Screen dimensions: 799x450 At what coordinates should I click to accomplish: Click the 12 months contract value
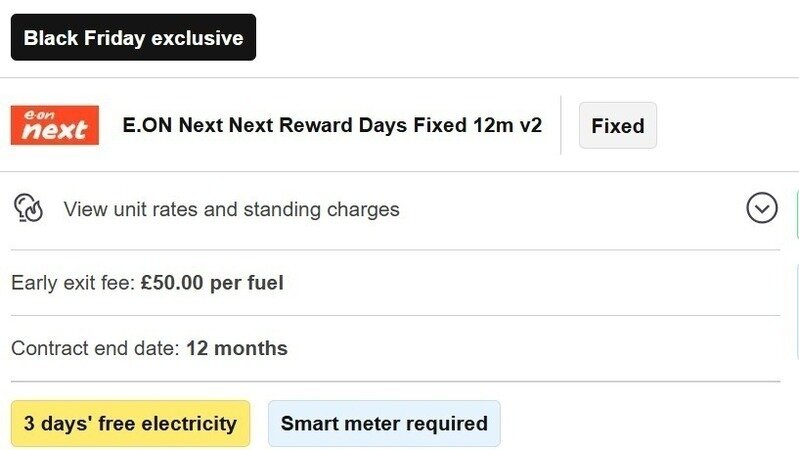click(x=237, y=349)
